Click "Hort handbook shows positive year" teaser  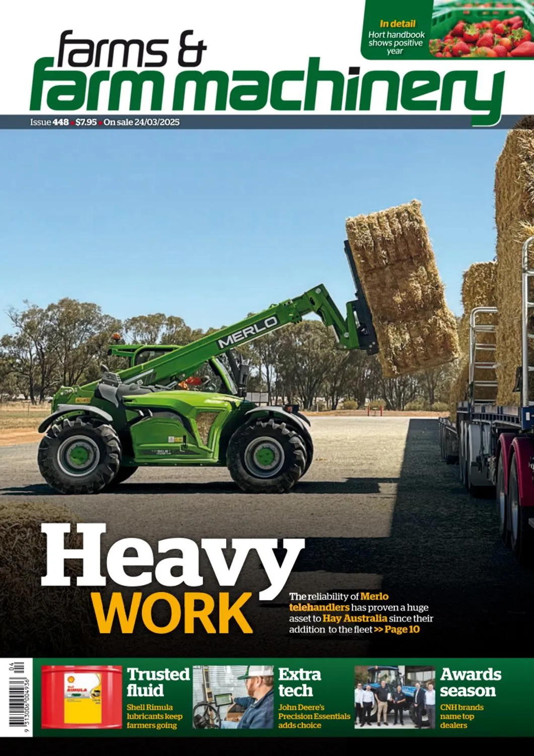[396, 43]
